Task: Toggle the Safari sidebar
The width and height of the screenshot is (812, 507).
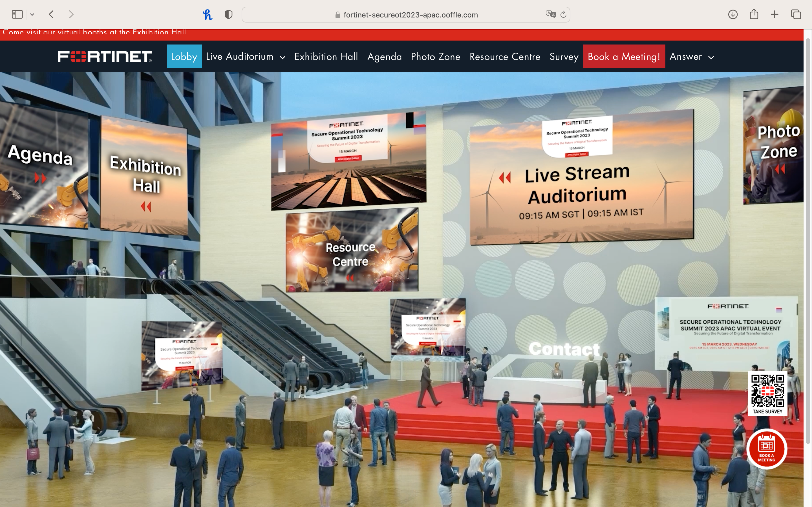Action: (17, 14)
